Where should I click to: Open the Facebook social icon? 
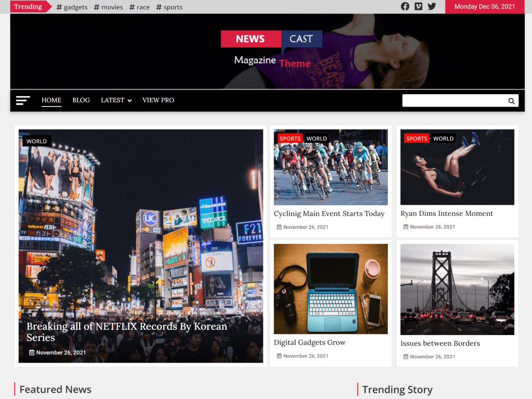405,7
